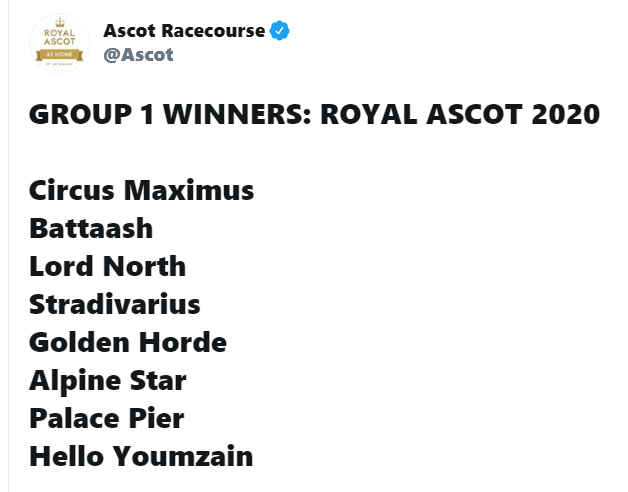The image size is (628, 492).
Task: Click the word Racecourse in the name
Action: click(213, 31)
